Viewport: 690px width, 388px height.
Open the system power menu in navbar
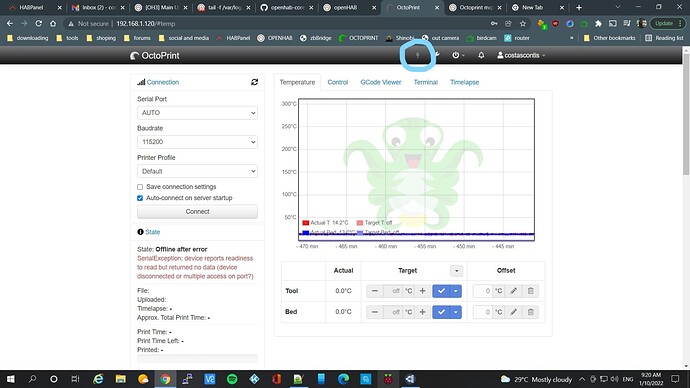tap(458, 55)
